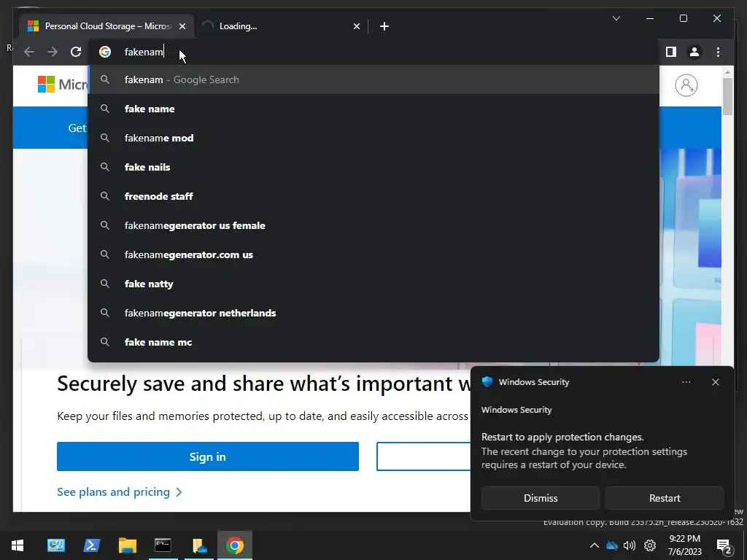Open Chrome three-dot menu

tap(718, 52)
